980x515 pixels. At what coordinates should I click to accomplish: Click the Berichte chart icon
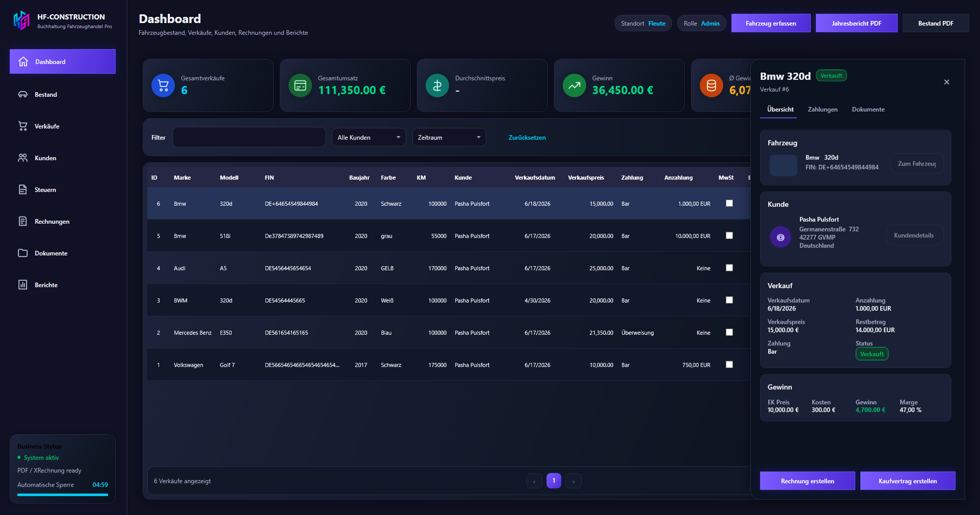click(x=23, y=285)
